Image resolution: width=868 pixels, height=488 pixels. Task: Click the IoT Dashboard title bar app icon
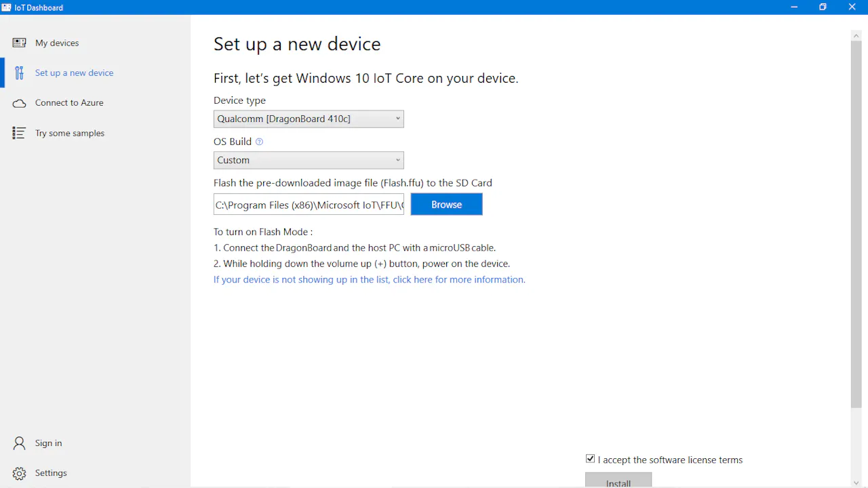6,7
